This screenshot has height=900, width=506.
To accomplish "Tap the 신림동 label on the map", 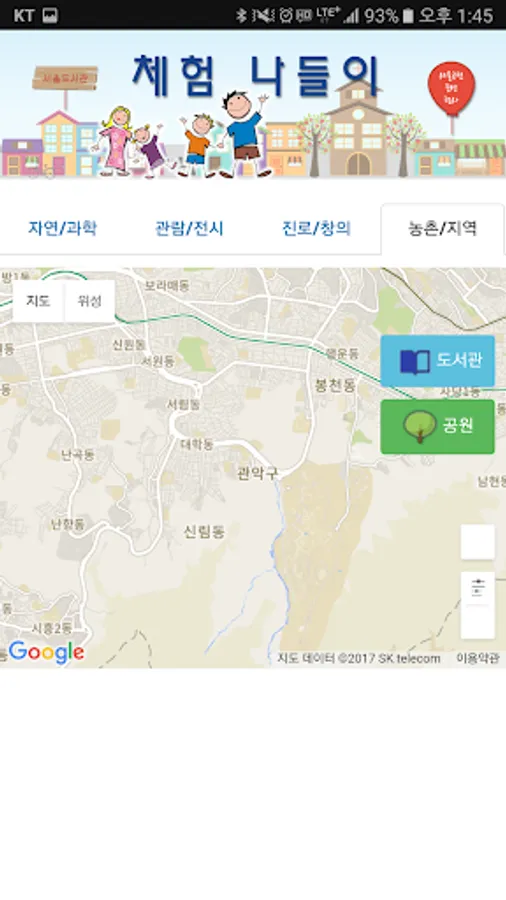I will point(204,532).
